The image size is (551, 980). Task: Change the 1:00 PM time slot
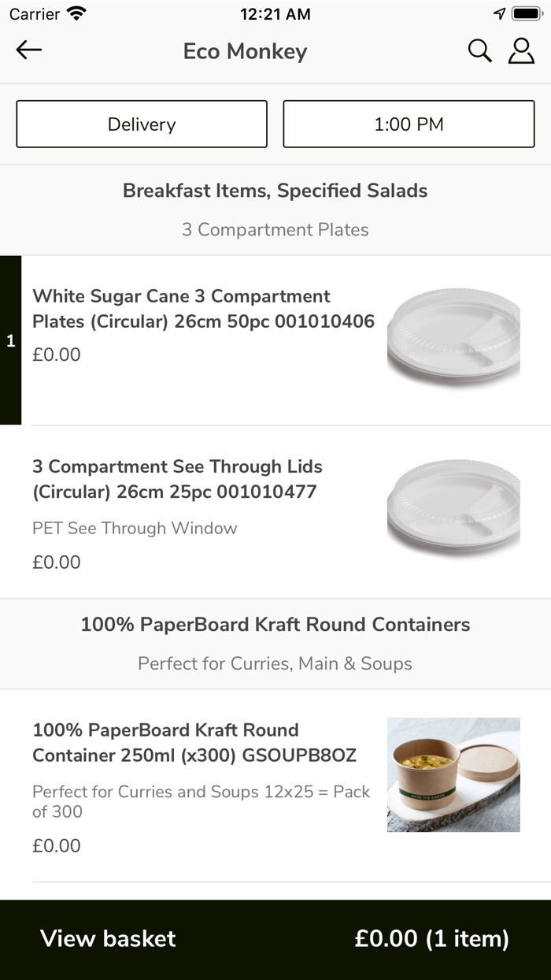click(x=409, y=124)
